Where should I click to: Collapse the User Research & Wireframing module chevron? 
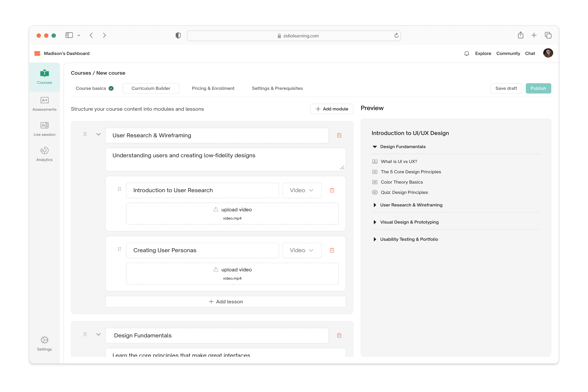[x=98, y=135]
